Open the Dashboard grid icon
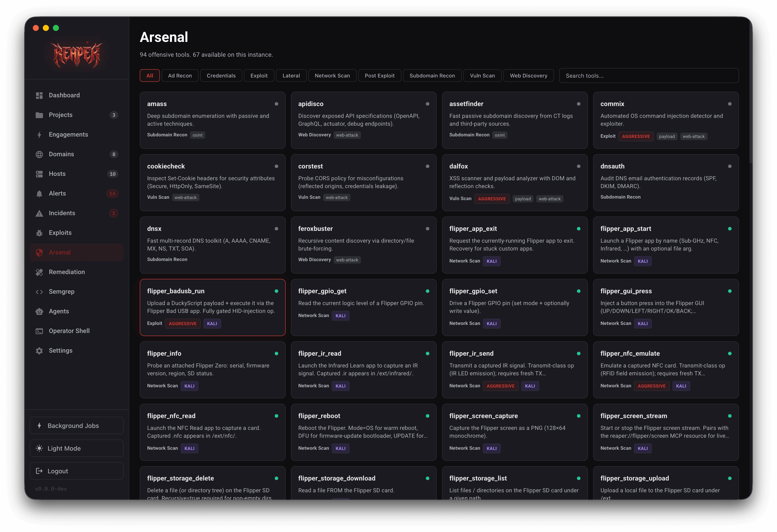Screen dimensions: 777x532 tap(39, 95)
